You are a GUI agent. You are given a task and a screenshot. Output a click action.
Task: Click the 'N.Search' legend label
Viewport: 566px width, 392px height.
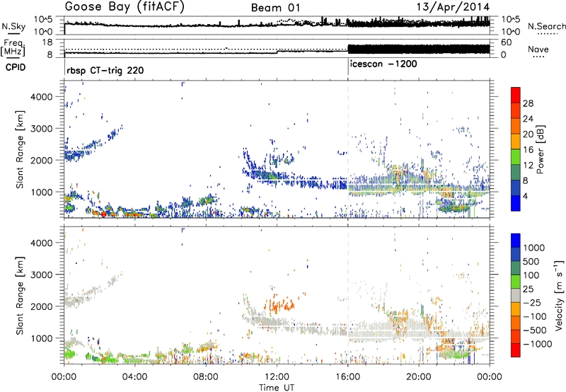point(546,26)
